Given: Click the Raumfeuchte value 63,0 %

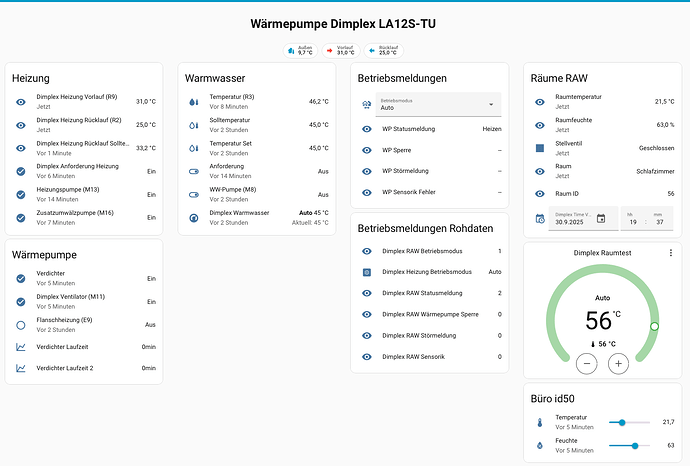Looking at the screenshot, I should 665,125.
